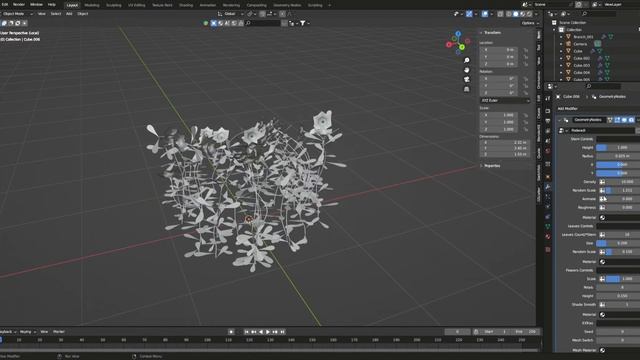640x360 pixels.
Task: Switch to the Geometry Nodes workspace tab
Action: (287, 5)
